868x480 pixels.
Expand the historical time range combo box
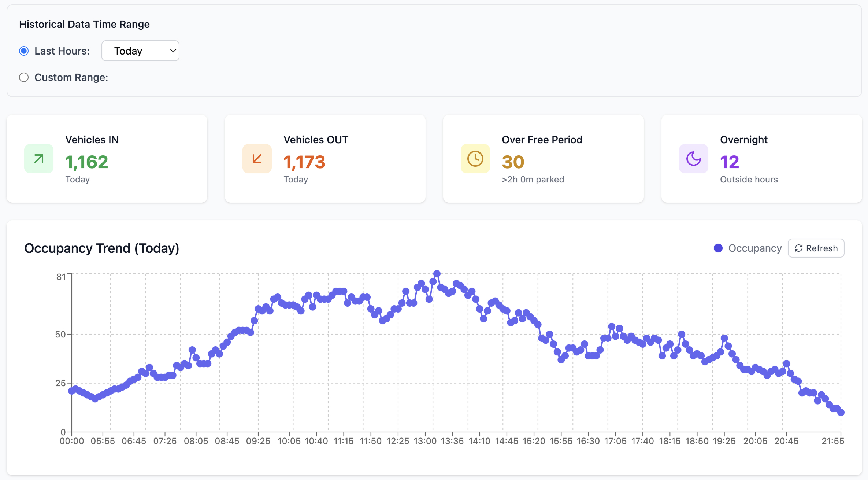pos(140,51)
